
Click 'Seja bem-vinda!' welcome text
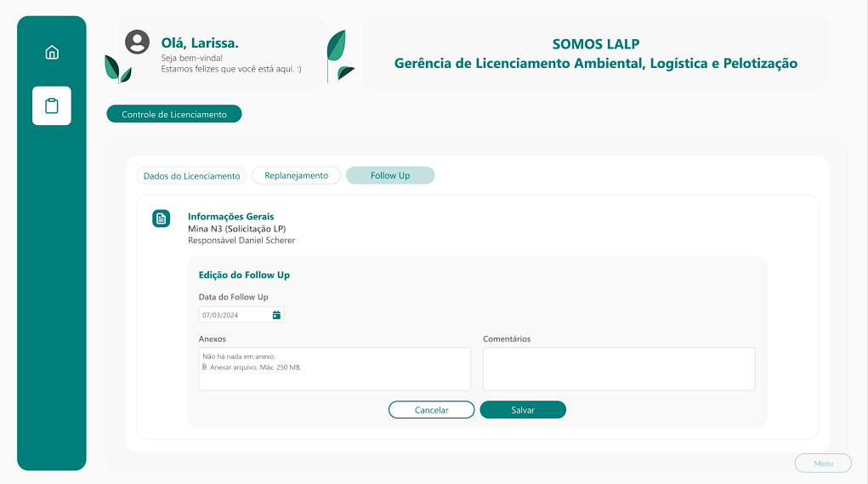tap(191, 58)
